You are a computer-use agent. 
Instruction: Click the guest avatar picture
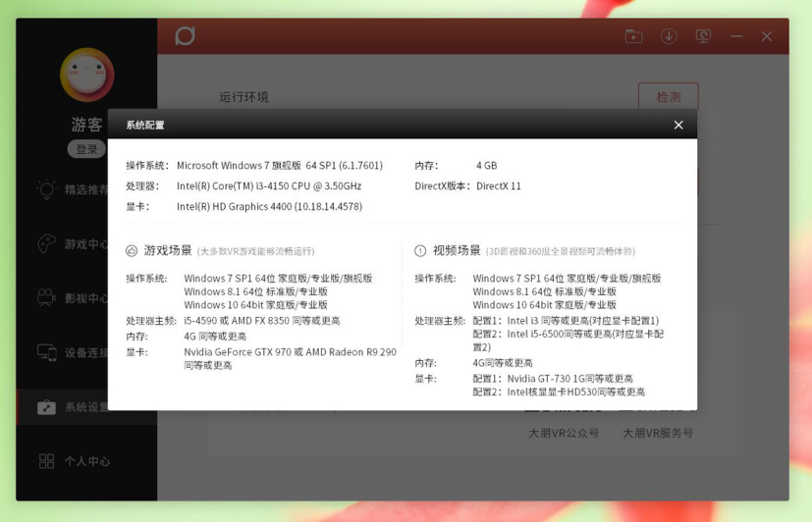click(86, 76)
